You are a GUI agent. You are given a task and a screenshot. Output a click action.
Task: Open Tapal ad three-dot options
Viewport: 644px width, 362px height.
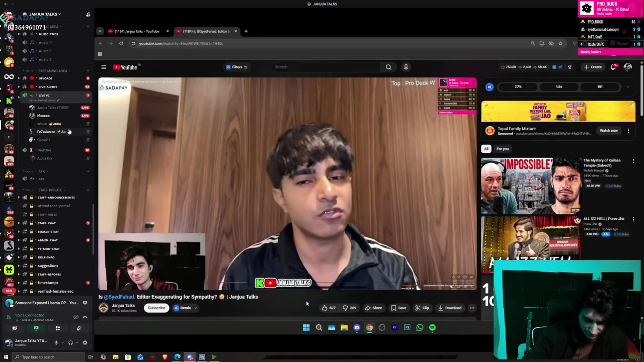pyautogui.click(x=628, y=131)
